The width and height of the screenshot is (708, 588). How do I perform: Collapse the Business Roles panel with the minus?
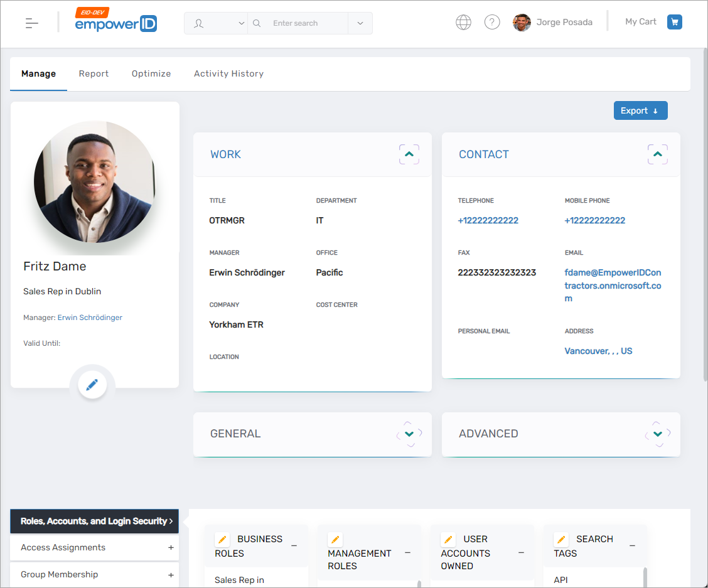click(294, 545)
